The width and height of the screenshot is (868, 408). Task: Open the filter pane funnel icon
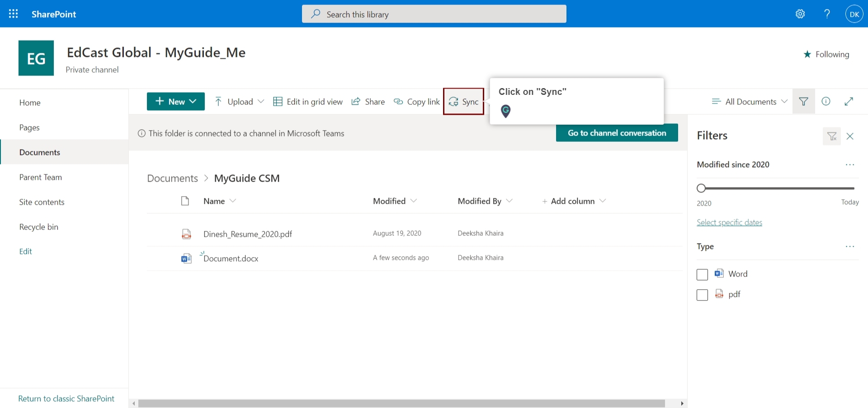804,101
